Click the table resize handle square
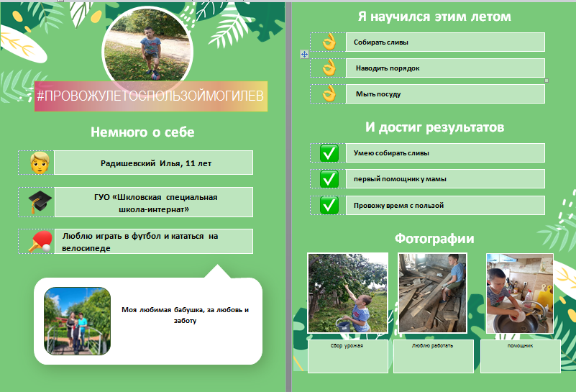This screenshot has height=392, width=576. pos(547,81)
